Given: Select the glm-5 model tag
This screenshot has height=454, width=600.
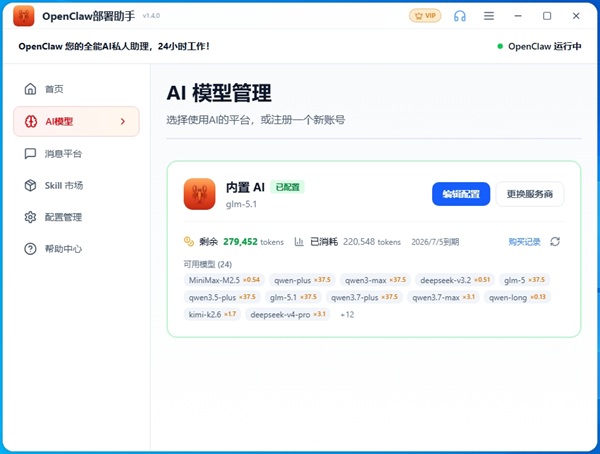Looking at the screenshot, I should pyautogui.click(x=524, y=280).
